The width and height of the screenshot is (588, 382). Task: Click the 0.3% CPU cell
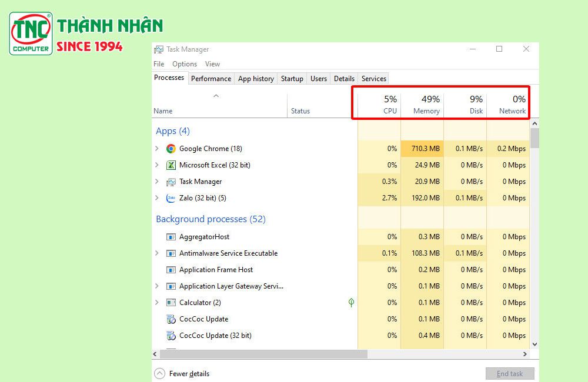pyautogui.click(x=379, y=182)
